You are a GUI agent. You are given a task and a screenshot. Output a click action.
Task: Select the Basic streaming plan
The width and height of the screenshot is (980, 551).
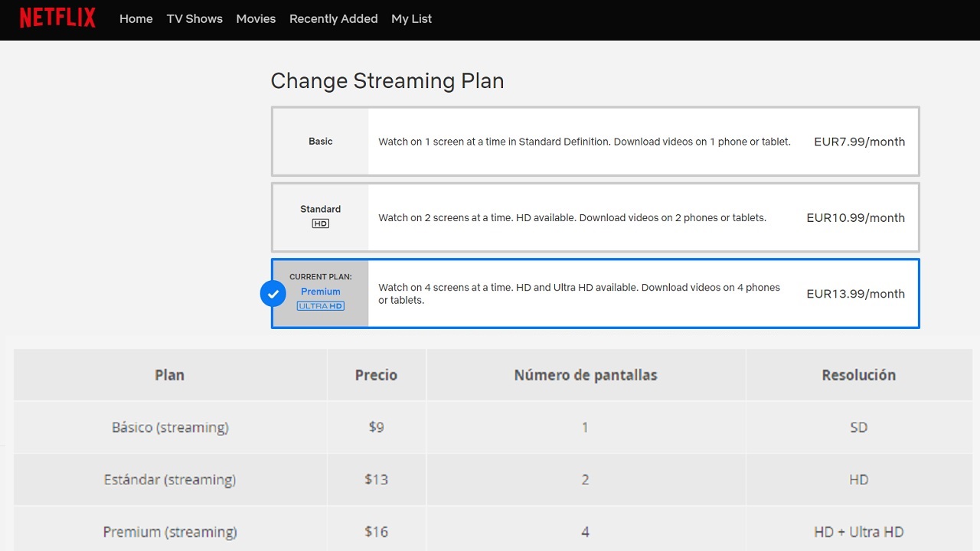pyautogui.click(x=321, y=142)
